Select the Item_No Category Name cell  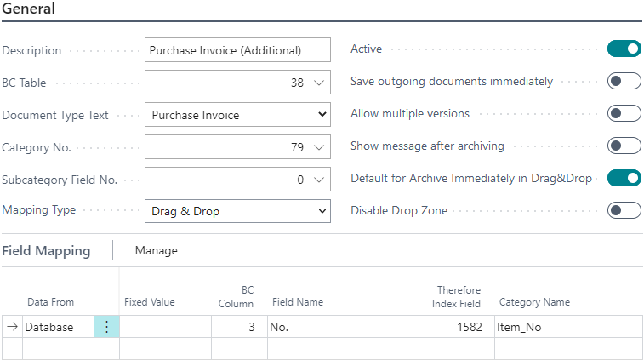(x=567, y=327)
